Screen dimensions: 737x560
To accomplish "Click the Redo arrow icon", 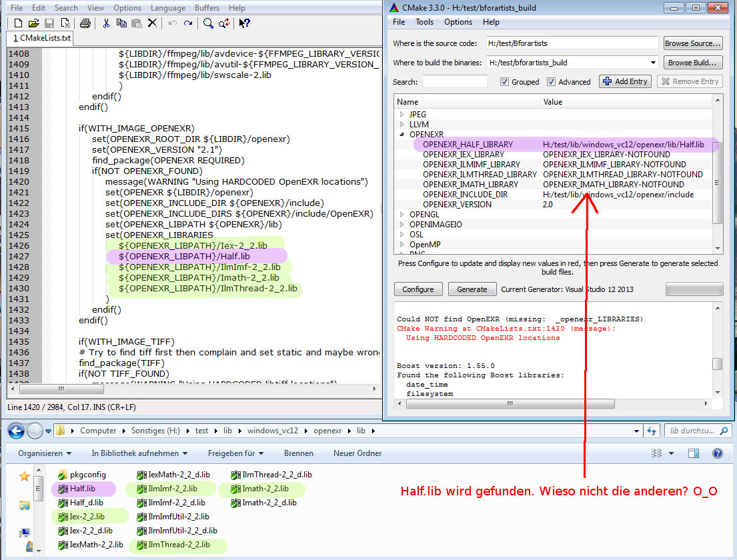I will 188,23.
